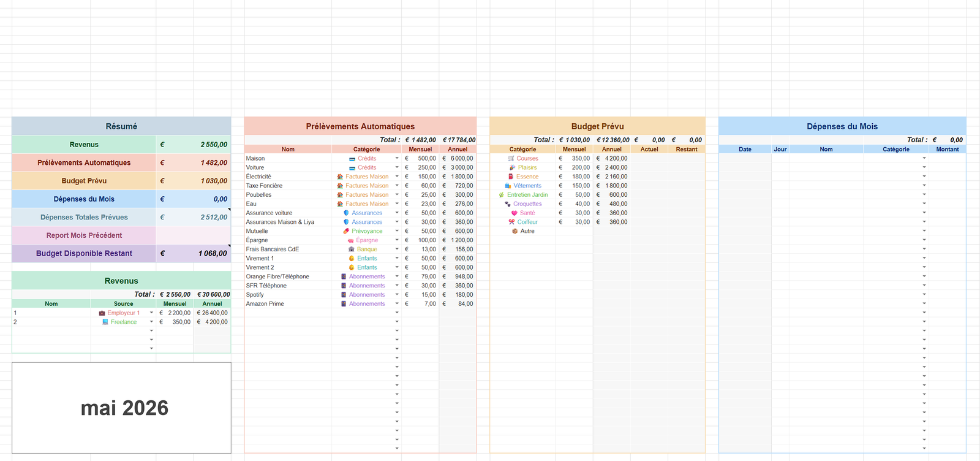The width and height of the screenshot is (980, 461).
Task: Click the piggy bank icon beside the Épargne category
Action: pyautogui.click(x=351, y=240)
